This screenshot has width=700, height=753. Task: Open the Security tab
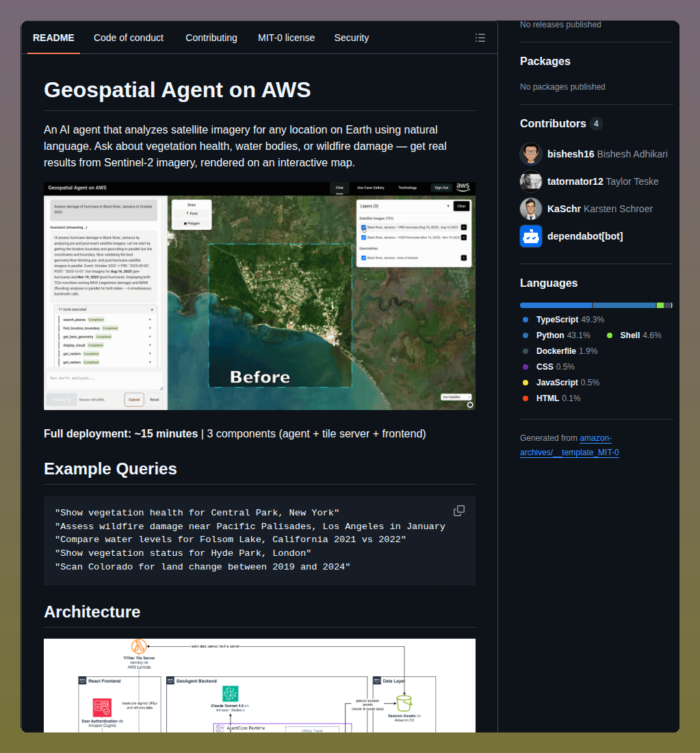click(x=352, y=38)
